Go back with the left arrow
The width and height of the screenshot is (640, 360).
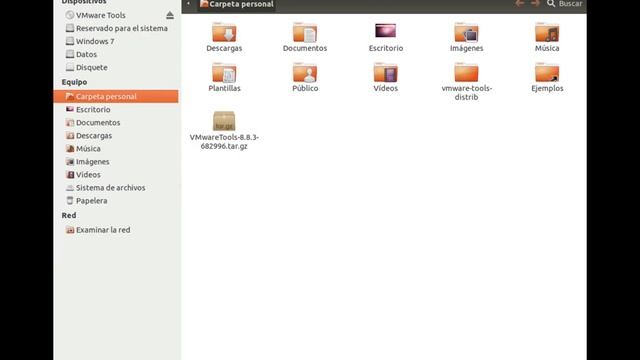[520, 4]
